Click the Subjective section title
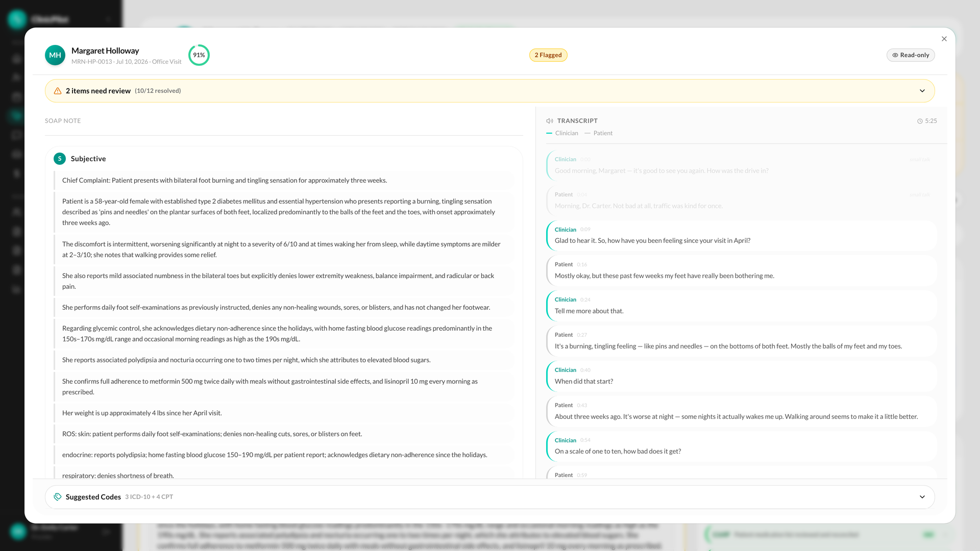This screenshot has width=980, height=551. [88, 159]
